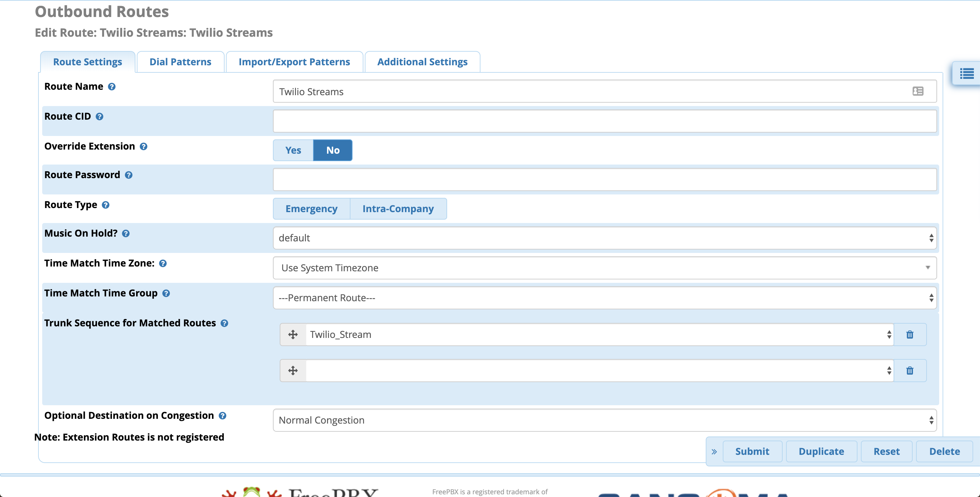The height and width of the screenshot is (497, 980).
Task: Open the list view side panel icon
Action: (x=966, y=73)
